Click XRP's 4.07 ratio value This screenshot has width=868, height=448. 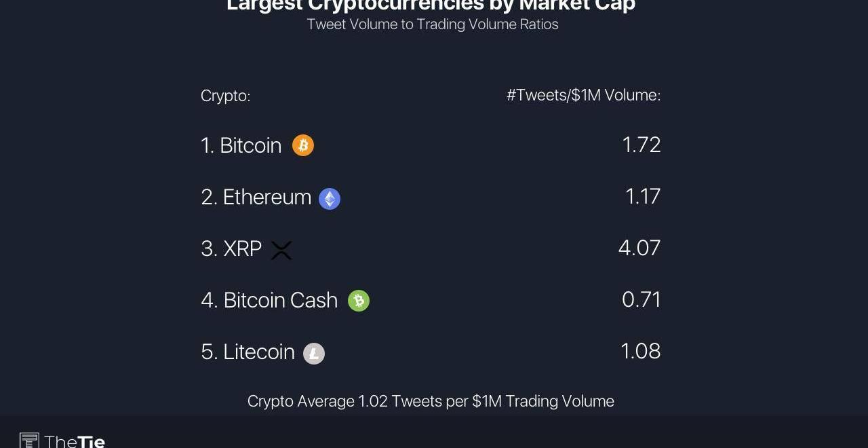coord(639,248)
